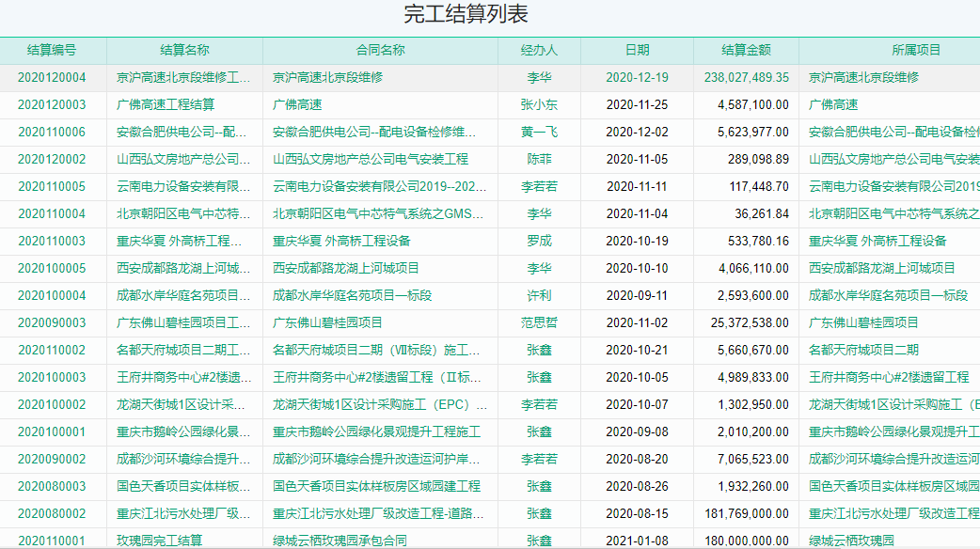Click amount 4,587,100.00
This screenshot has width=980, height=549.
[x=753, y=105]
